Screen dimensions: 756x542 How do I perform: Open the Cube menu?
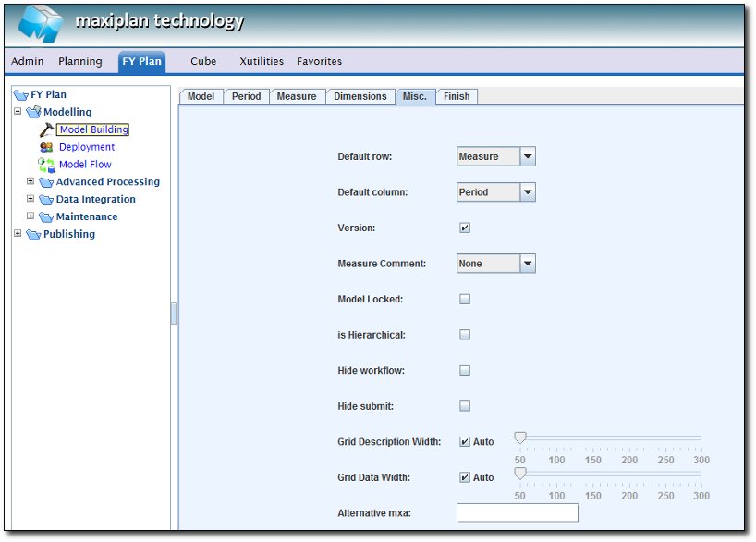203,61
